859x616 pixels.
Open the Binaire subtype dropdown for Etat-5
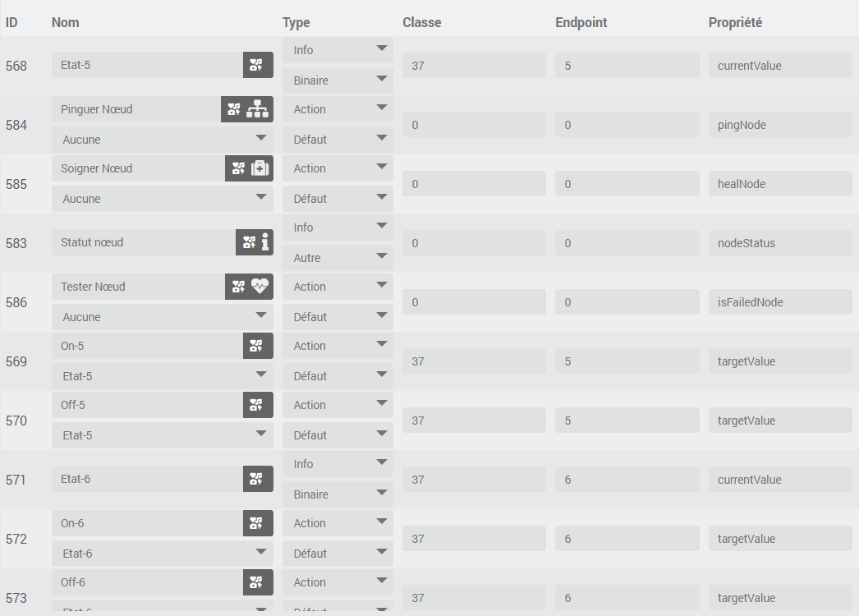click(338, 80)
